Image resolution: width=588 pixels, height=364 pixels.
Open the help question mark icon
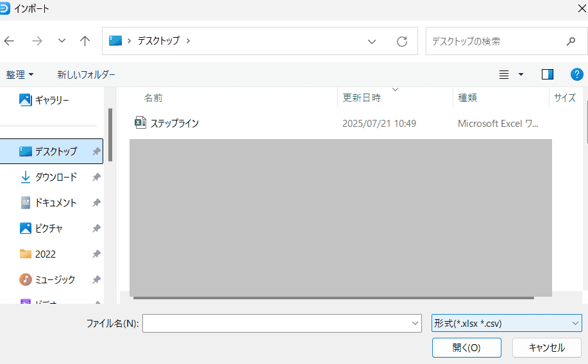point(576,74)
